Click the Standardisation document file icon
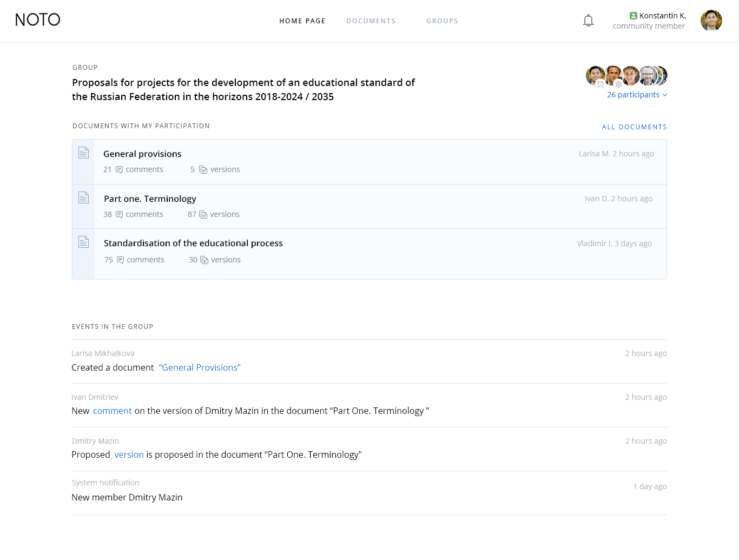 click(x=83, y=242)
